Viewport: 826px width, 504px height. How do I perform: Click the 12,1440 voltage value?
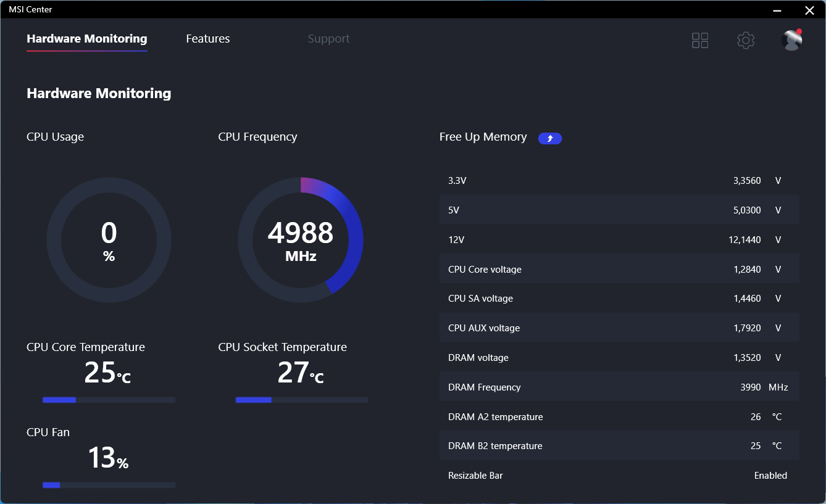click(745, 240)
